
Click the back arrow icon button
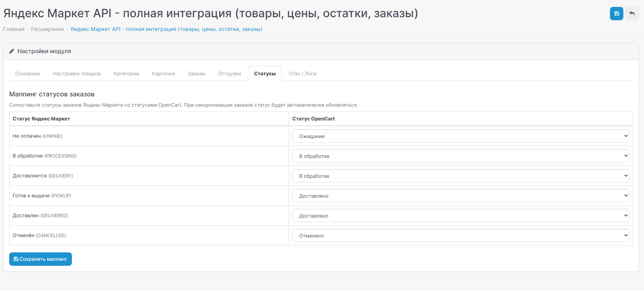coord(632,14)
